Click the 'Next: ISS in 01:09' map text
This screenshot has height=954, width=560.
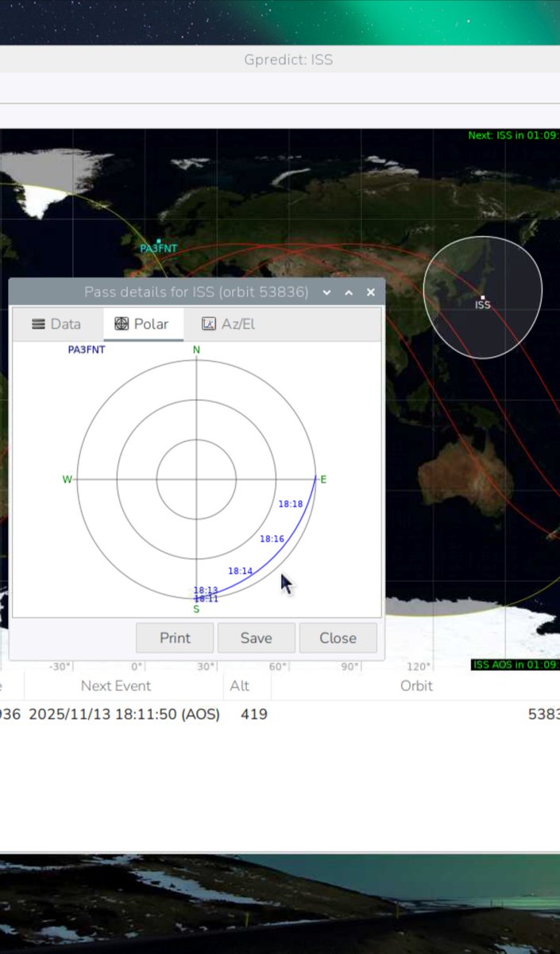[513, 135]
